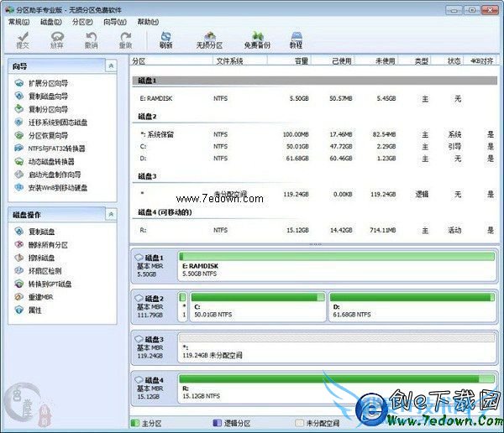Open 安装Win8到移动硬盘 wizard
504x433 pixels.
click(x=50, y=188)
